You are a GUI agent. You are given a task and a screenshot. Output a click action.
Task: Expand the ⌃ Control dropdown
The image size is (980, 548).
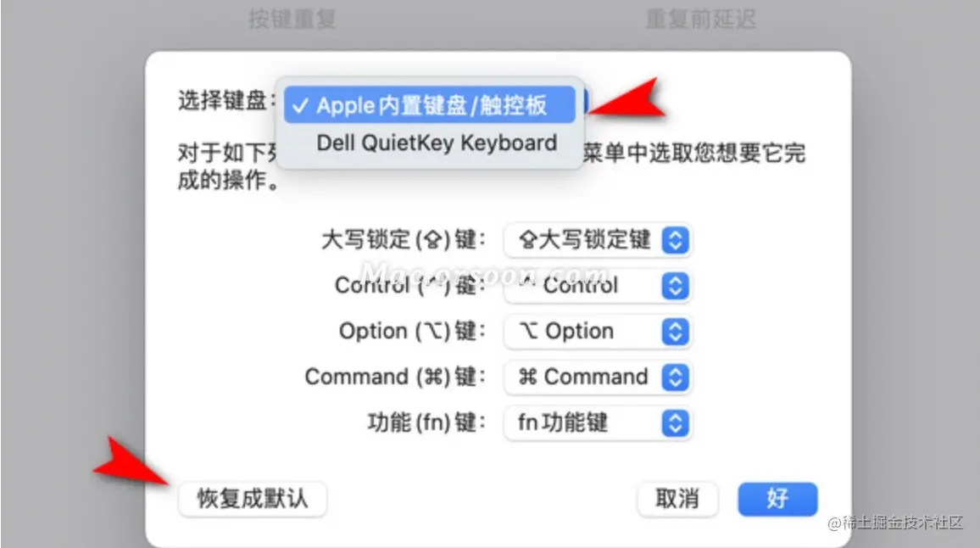click(598, 286)
